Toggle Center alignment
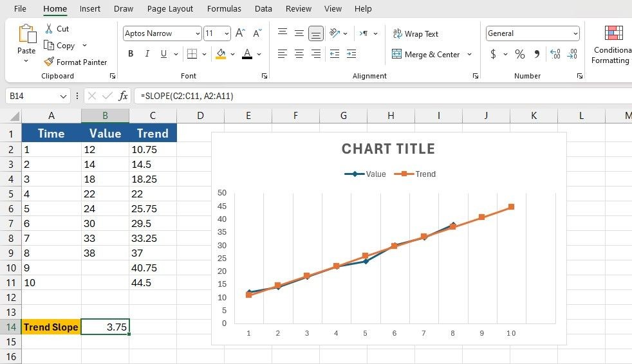632x364 pixels. [299, 53]
